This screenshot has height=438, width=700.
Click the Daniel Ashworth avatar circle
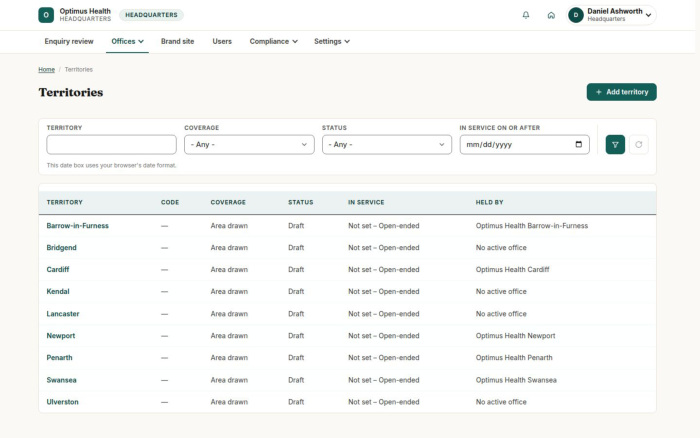(x=576, y=15)
